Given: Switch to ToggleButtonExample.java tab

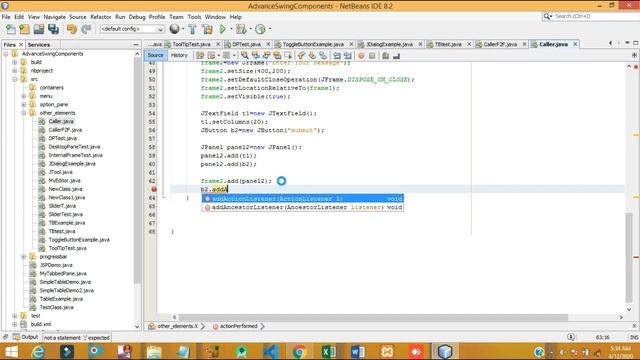Looking at the screenshot, I should point(313,44).
